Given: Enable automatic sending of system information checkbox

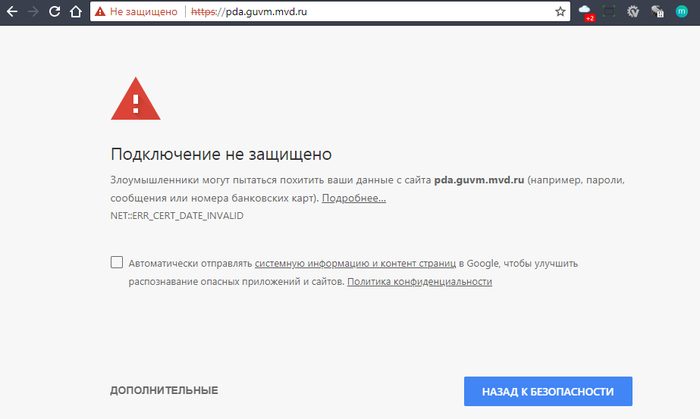Looking at the screenshot, I should (117, 263).
